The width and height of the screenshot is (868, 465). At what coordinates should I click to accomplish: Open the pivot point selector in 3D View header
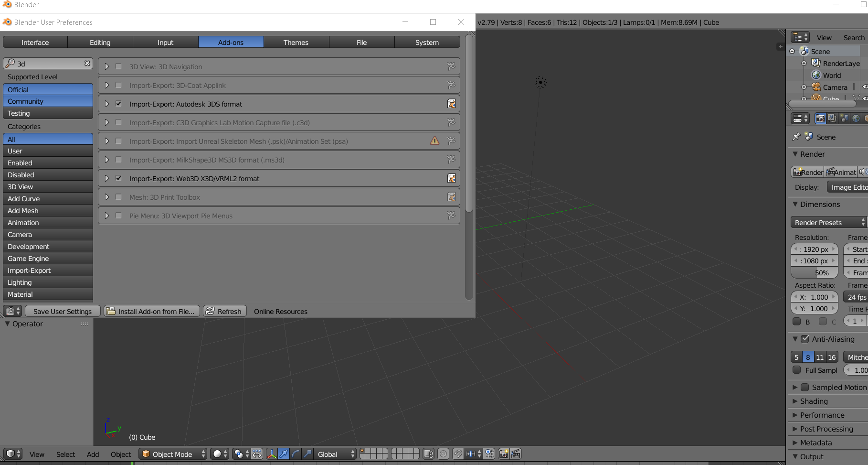(x=241, y=454)
